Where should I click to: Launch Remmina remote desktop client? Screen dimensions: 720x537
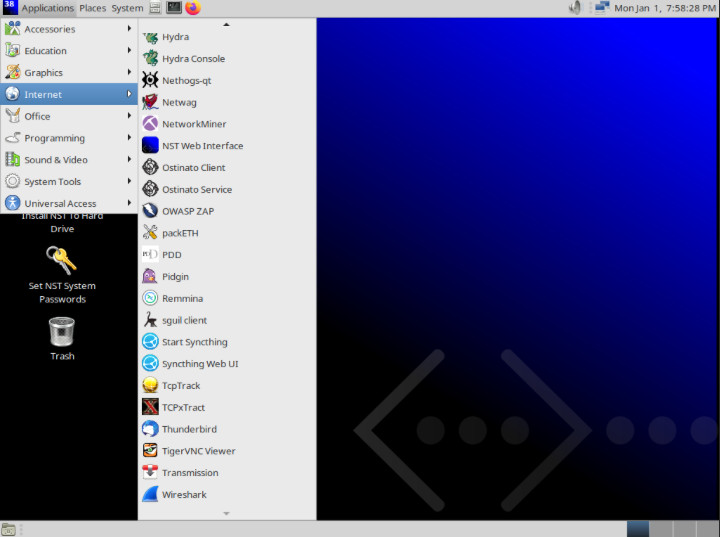tap(227, 299)
